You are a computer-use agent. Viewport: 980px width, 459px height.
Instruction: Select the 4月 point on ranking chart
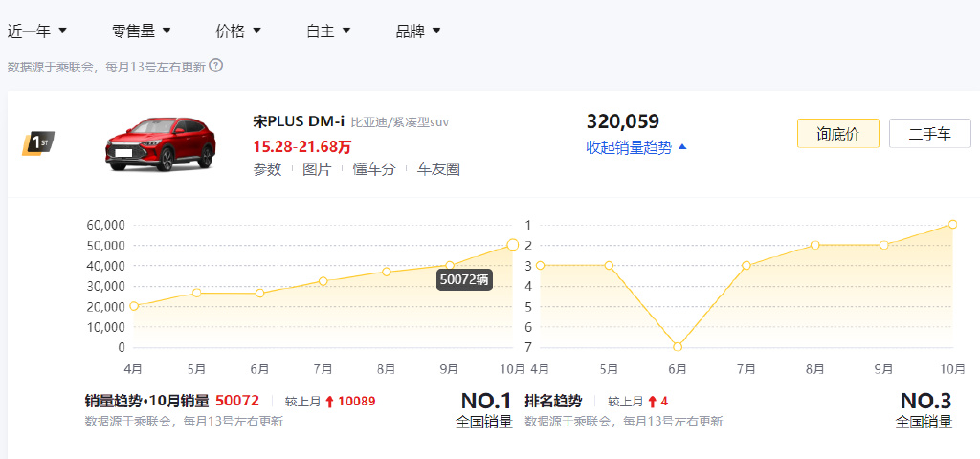[540, 266]
